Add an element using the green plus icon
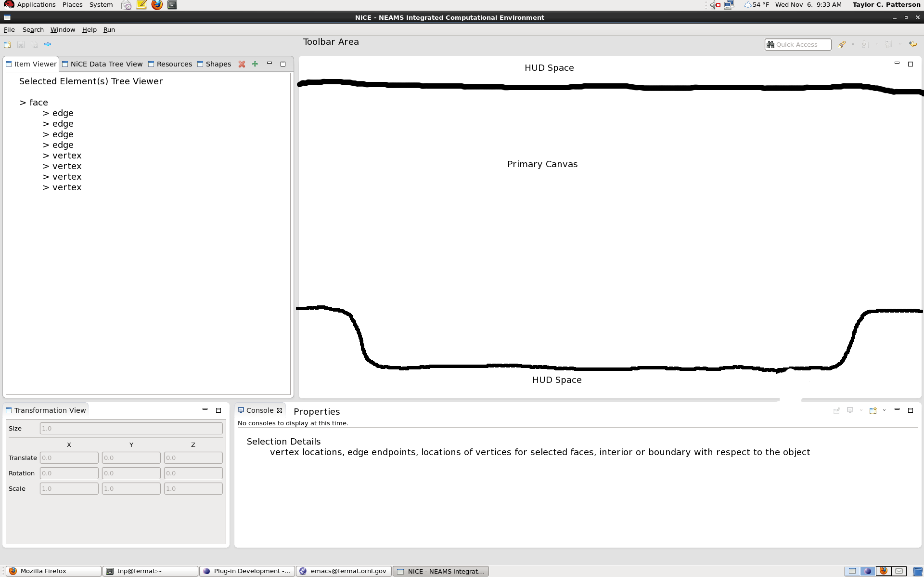The width and height of the screenshot is (924, 577). click(255, 64)
